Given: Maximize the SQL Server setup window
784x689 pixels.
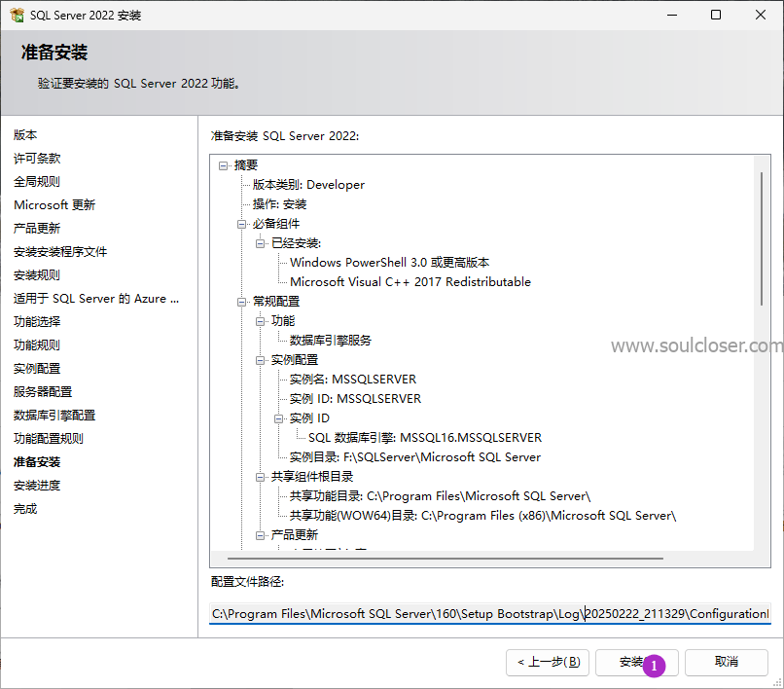Looking at the screenshot, I should tap(716, 15).
